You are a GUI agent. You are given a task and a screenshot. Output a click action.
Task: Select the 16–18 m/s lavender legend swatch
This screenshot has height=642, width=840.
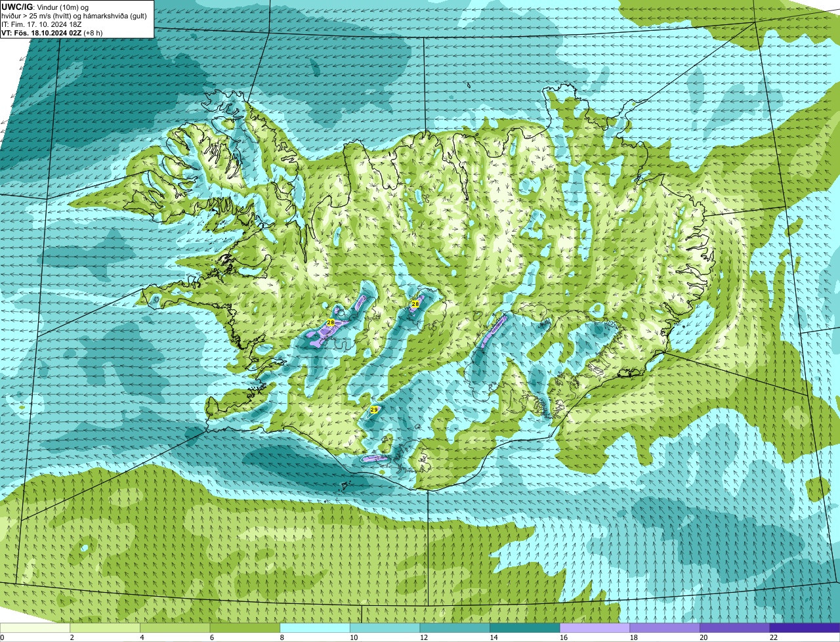point(595,628)
